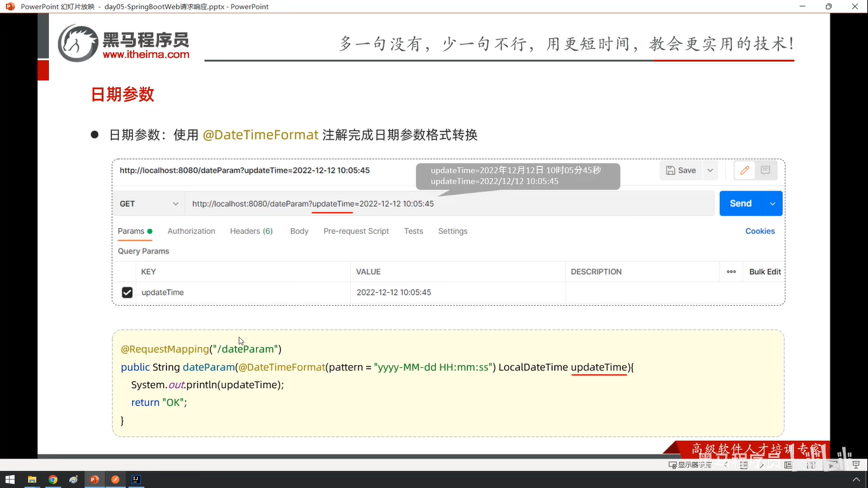Switch to Slide Sorter view icon
The width and height of the screenshot is (868, 488).
click(811, 464)
